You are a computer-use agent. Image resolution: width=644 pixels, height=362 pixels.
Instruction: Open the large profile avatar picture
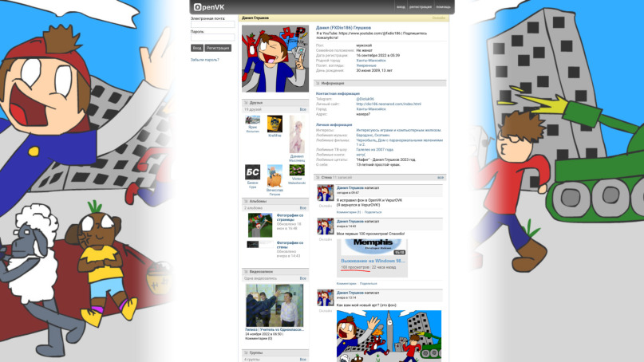(275, 59)
